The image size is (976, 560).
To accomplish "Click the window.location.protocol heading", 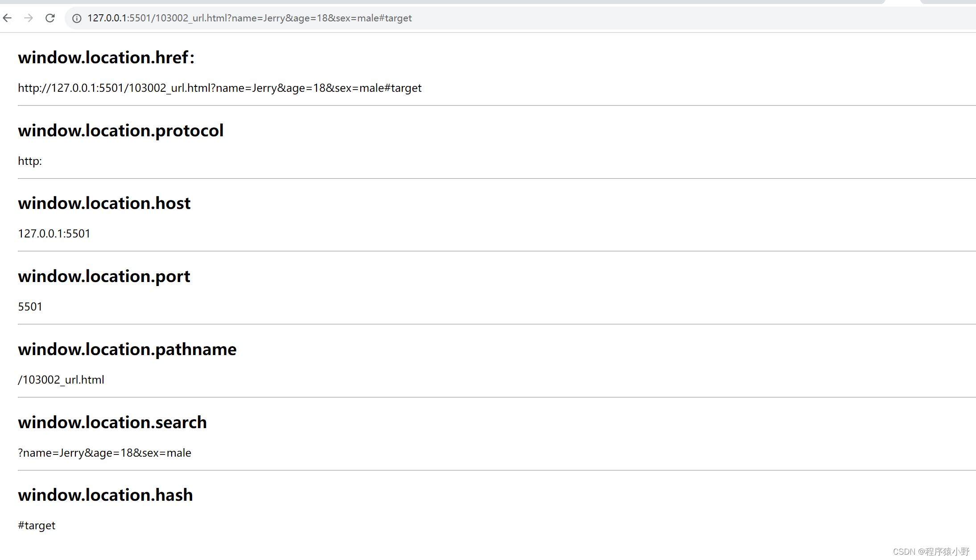I will coord(120,131).
